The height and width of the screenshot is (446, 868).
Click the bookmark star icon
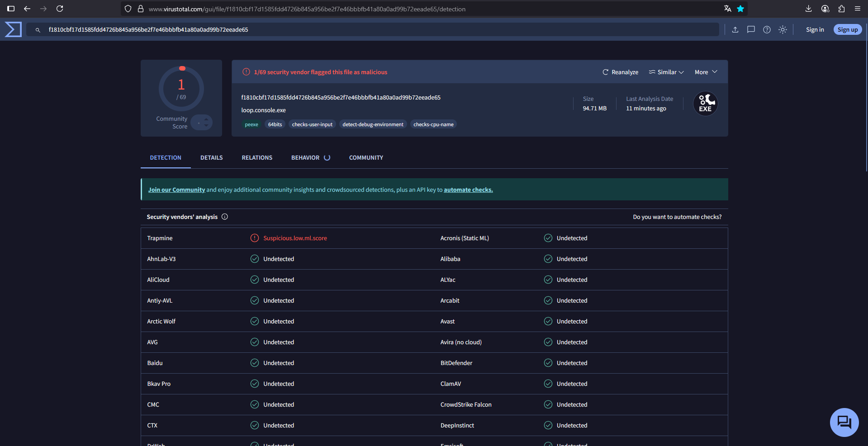pos(740,9)
